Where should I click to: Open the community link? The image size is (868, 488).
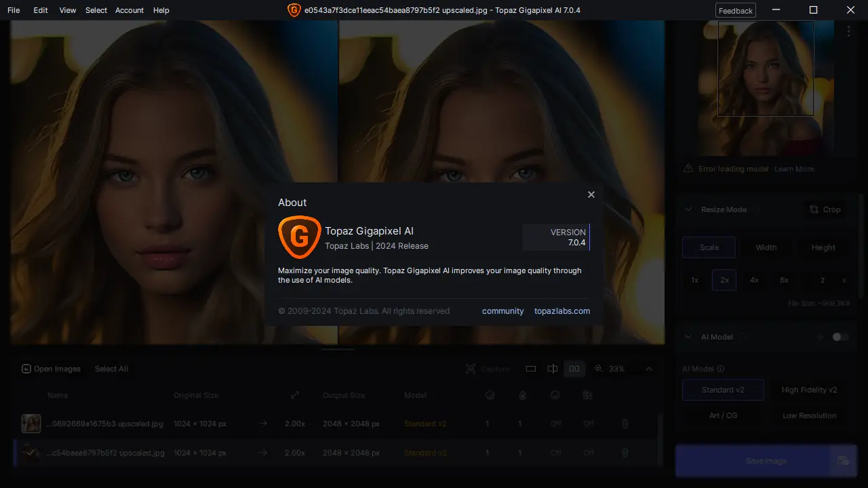(x=503, y=311)
